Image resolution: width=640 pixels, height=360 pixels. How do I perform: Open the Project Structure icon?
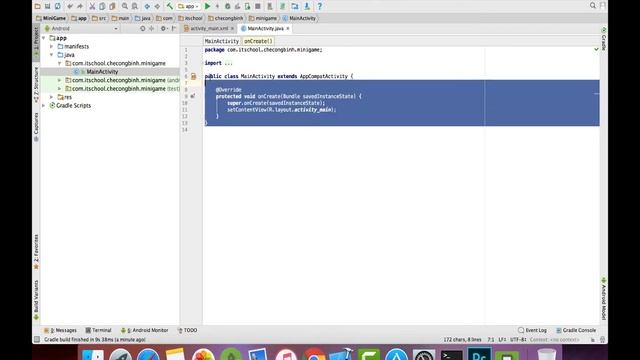pos(295,6)
